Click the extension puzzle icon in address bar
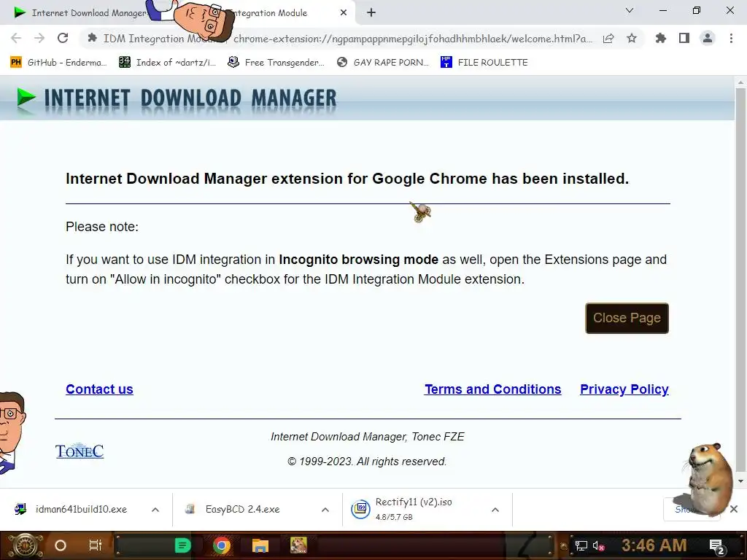The height and width of the screenshot is (560, 747). pos(93,38)
